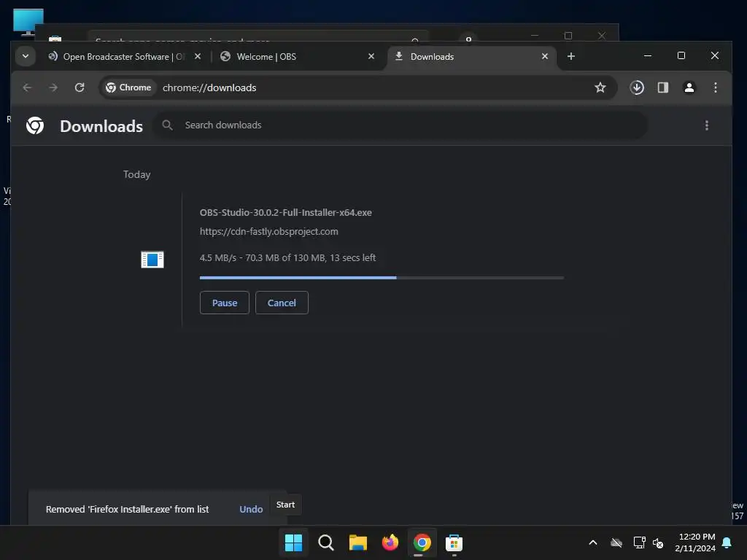
Task: Click the Chrome site info chip
Action: pos(128,87)
